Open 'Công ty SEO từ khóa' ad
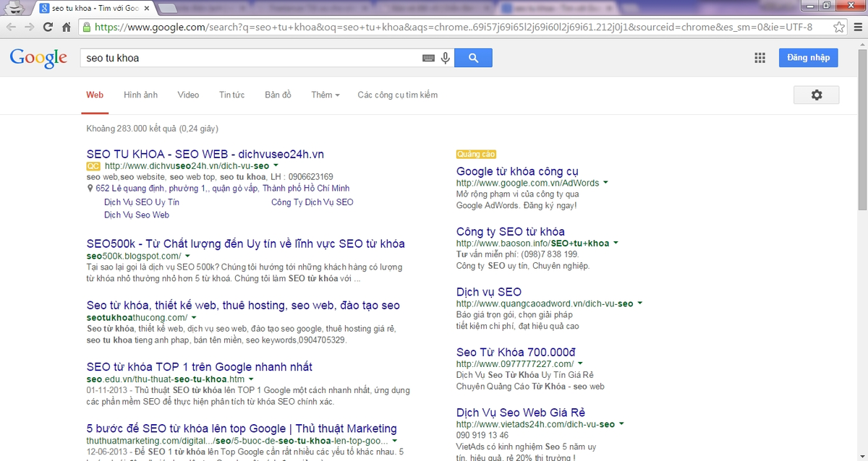Image resolution: width=868 pixels, height=461 pixels. [511, 231]
